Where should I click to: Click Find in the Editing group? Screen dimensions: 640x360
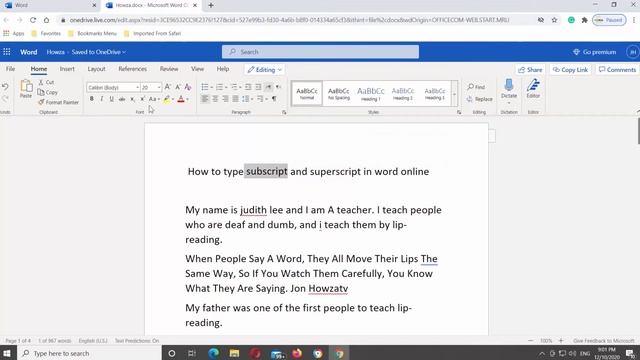coord(476,87)
